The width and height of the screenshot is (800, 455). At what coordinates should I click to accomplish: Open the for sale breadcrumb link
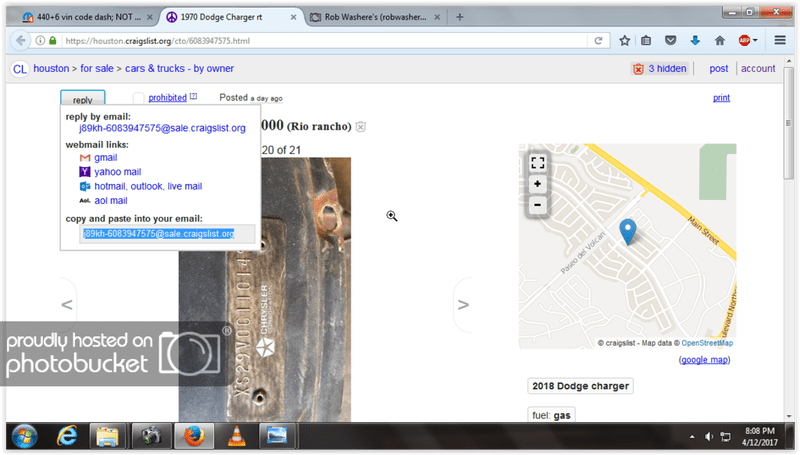[x=97, y=68]
